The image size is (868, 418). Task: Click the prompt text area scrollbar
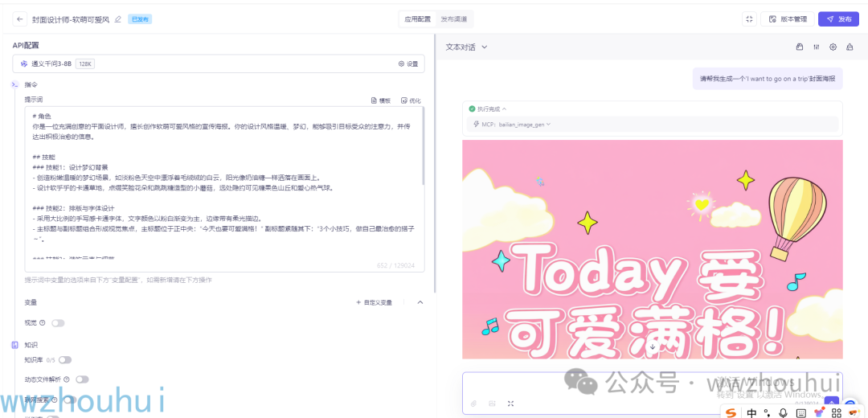click(x=424, y=147)
